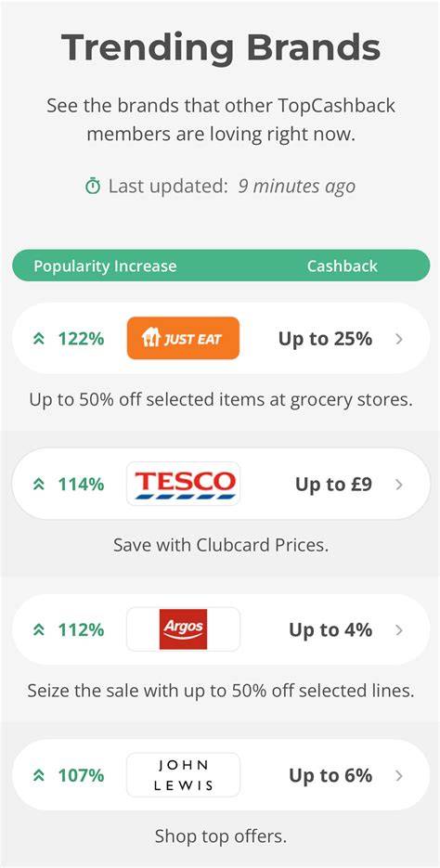440x868 pixels.
Task: Open Tesco details via right chevron
Action: click(399, 485)
